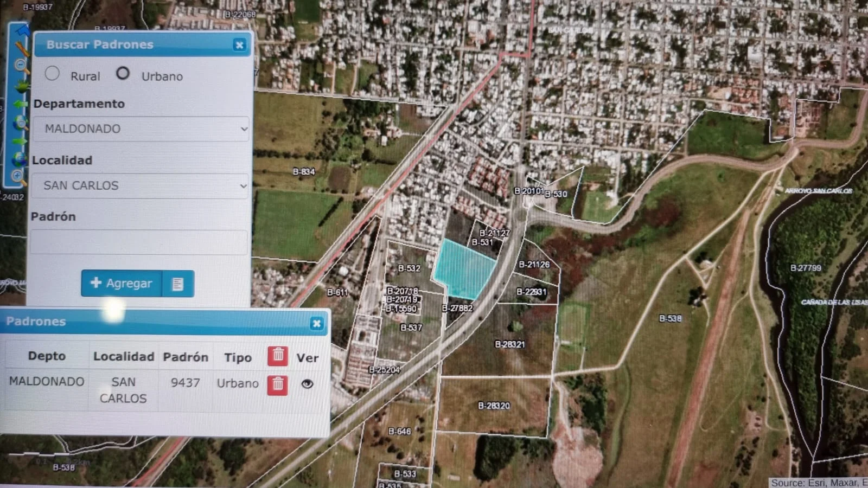Click the zoom out magnifier tool
The width and height of the screenshot is (868, 488).
21,66
